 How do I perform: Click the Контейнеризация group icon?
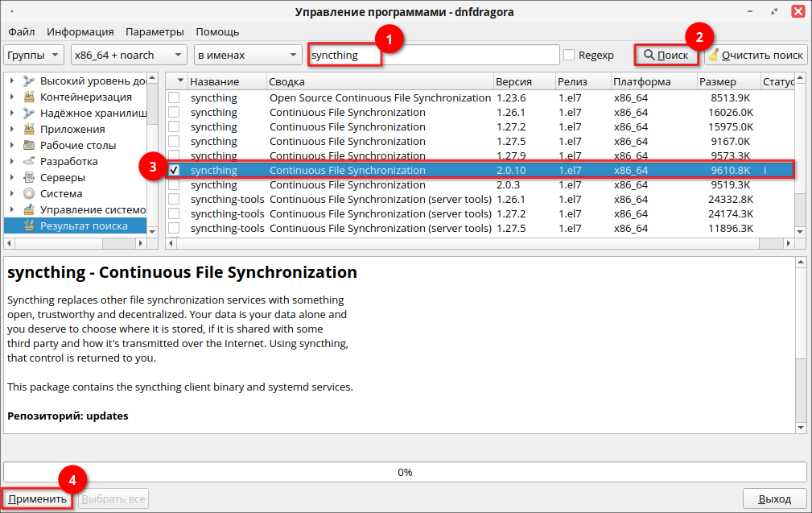(30, 97)
